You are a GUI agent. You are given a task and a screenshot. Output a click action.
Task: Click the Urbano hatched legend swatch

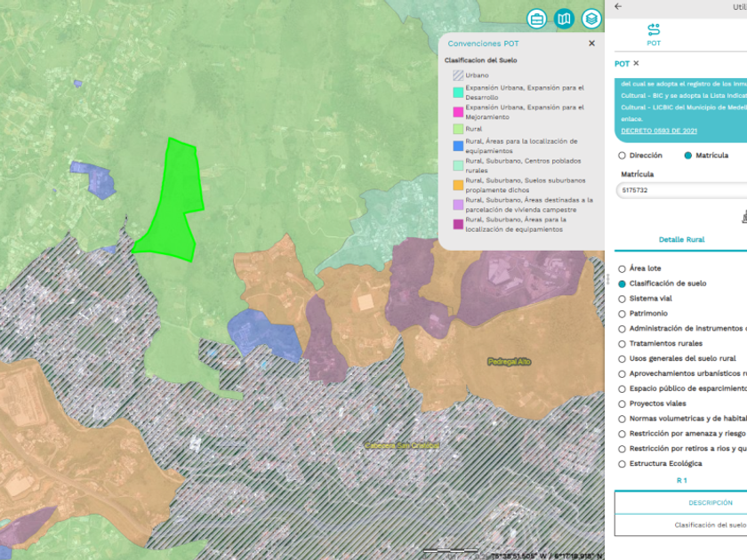[x=458, y=76]
